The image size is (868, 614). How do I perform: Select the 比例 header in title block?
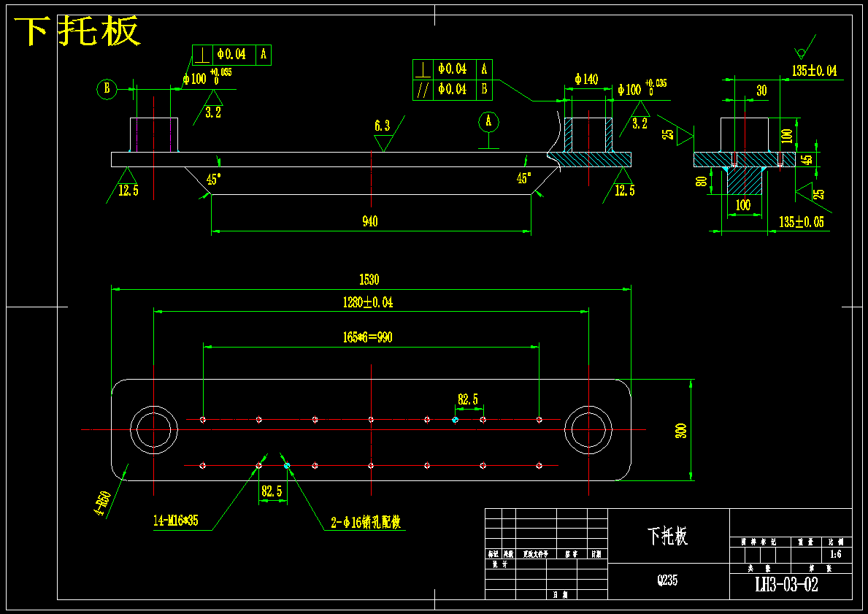tap(835, 542)
